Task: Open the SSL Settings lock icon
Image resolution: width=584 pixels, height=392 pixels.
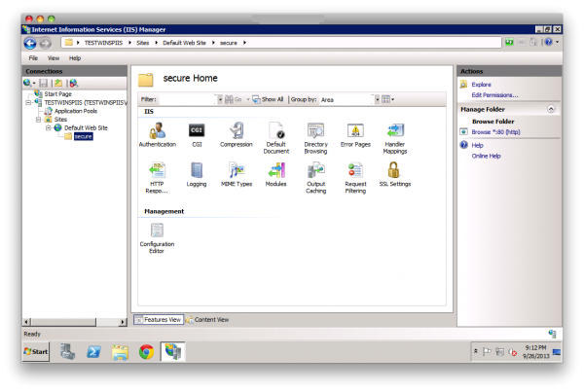Action: pyautogui.click(x=394, y=170)
